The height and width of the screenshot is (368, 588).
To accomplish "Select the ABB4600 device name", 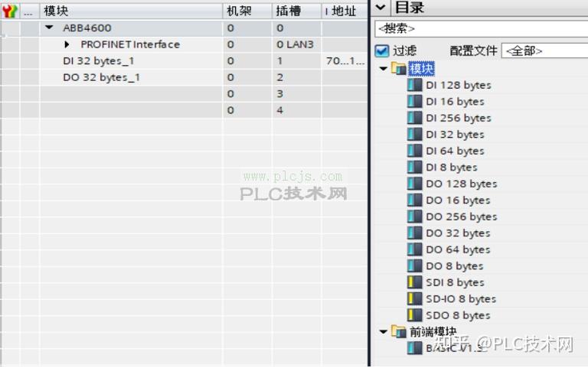I will pos(87,28).
